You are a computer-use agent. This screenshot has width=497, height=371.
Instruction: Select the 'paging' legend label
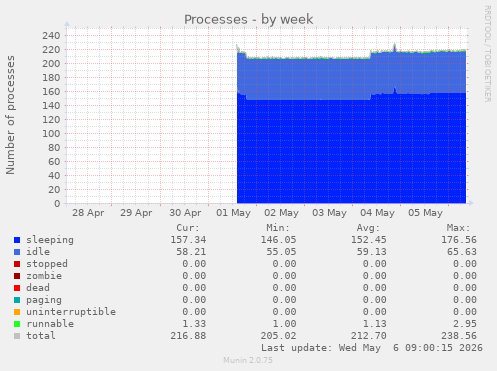[44, 300]
